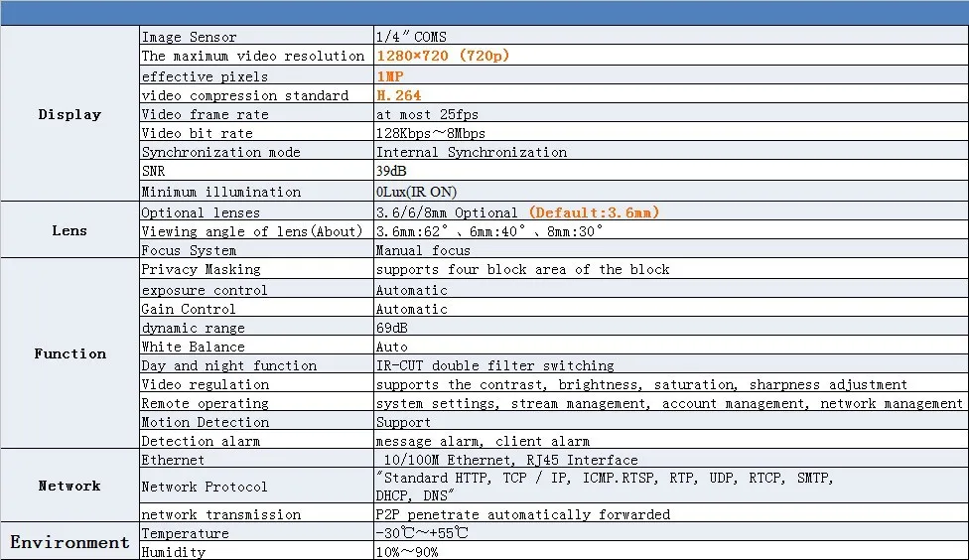
Task: Select the exposure control label
Action: [x=205, y=290]
